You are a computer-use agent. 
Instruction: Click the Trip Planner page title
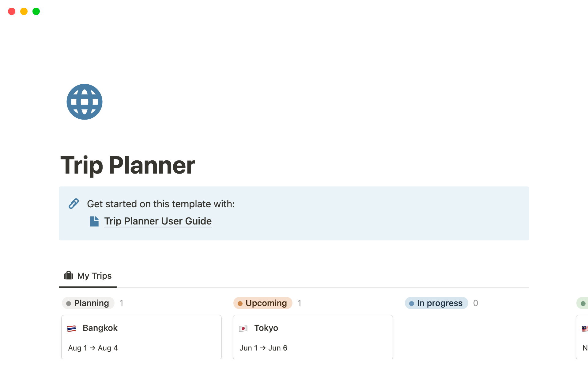coord(128,165)
